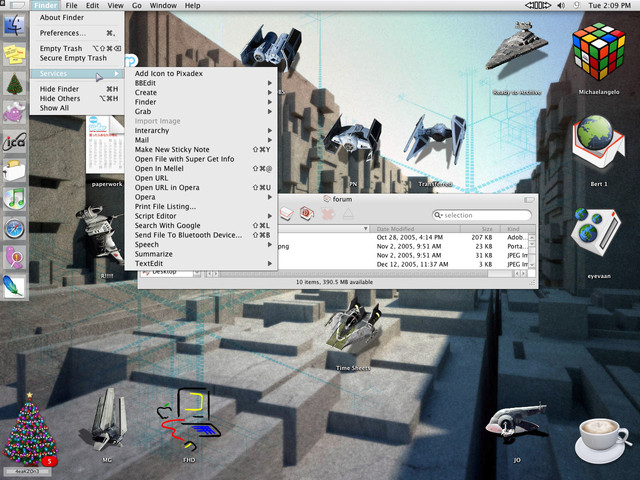Open the Michaelangelo Rubik's cube icon

[x=599, y=52]
